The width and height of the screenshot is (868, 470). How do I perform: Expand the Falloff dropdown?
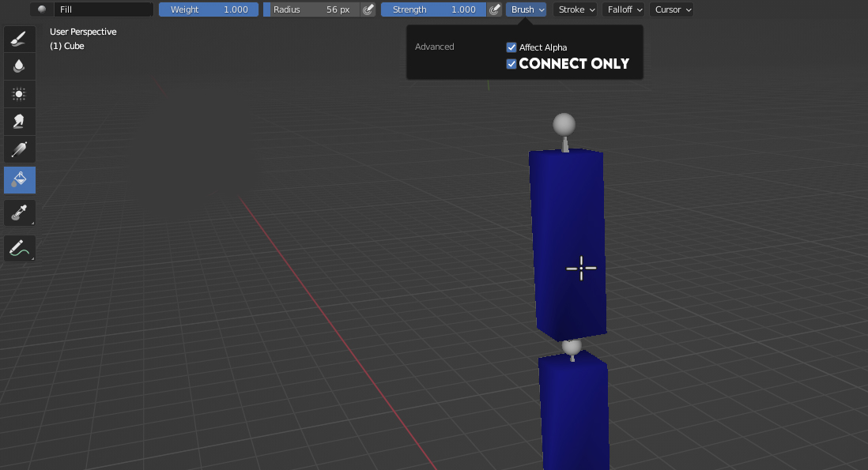point(623,9)
